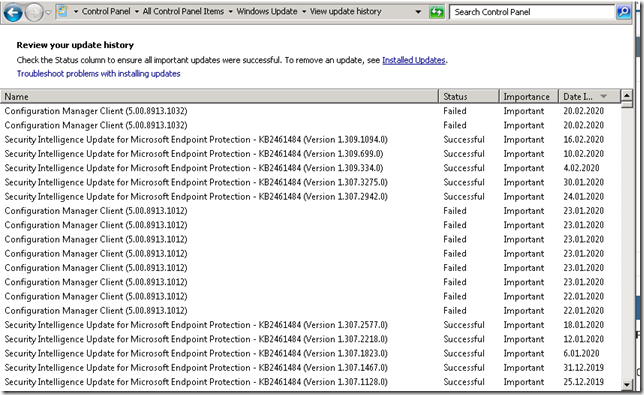Expand arrow after All Control Panel Items
This screenshot has height=395, width=644.
pos(230,12)
